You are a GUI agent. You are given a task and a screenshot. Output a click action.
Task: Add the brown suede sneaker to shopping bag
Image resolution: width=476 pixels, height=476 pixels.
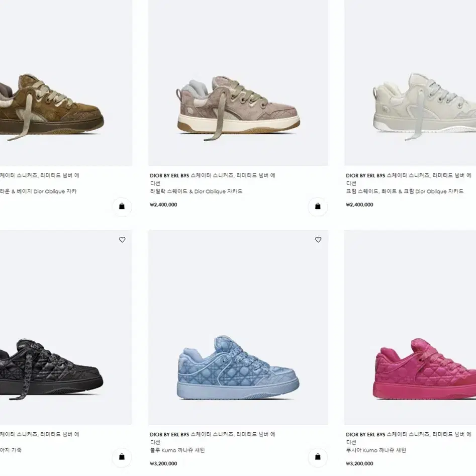pyautogui.click(x=122, y=207)
